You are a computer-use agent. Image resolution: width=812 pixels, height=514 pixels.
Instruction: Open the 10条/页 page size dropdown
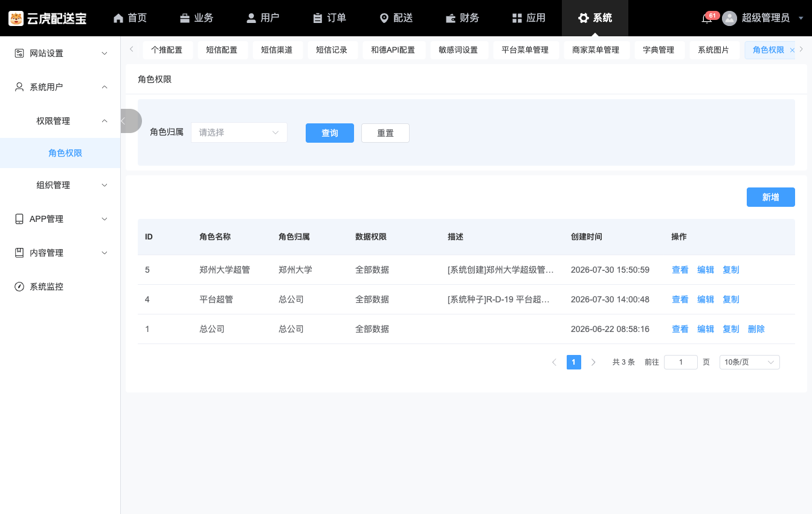(750, 362)
